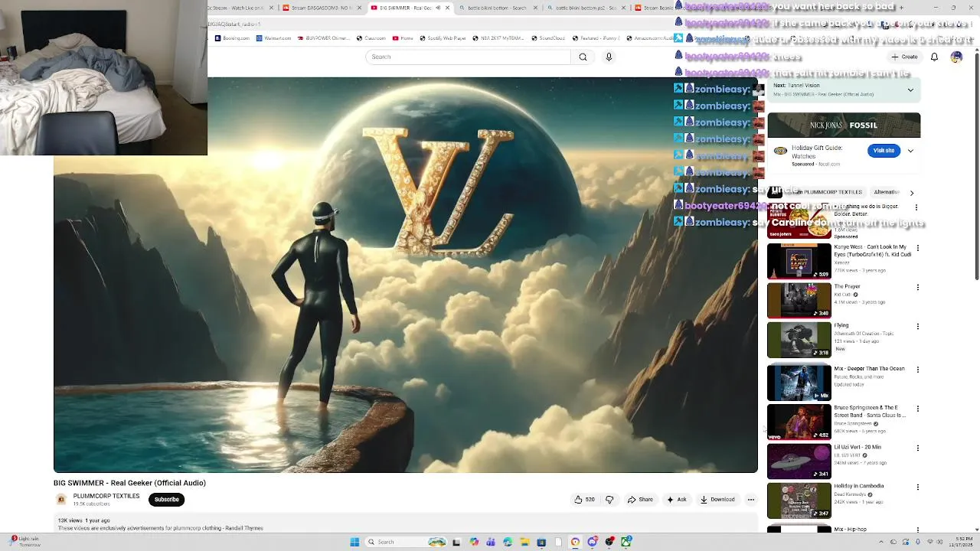Close the BIG SWIMMER browser tab
Screen dimensions: 980x551
point(448,8)
